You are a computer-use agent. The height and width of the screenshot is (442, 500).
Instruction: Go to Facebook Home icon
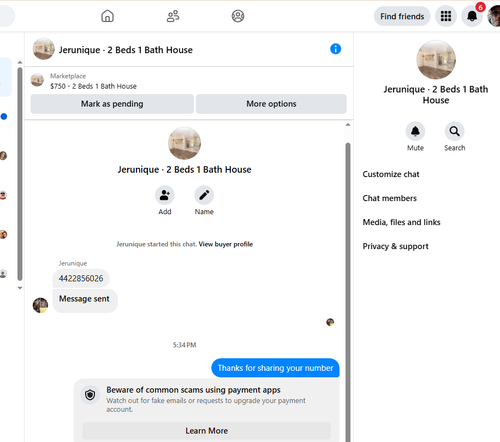click(x=107, y=16)
